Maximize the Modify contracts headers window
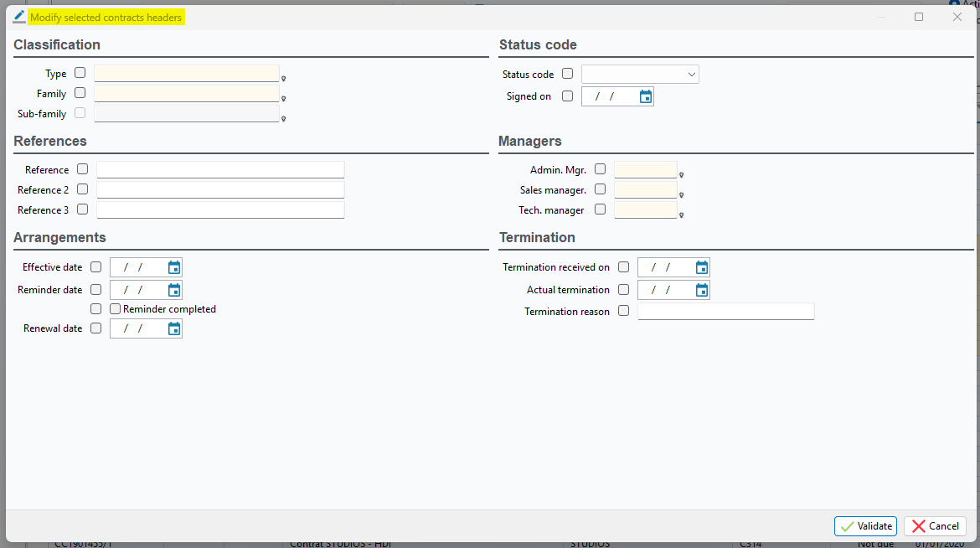Image resolution: width=980 pixels, height=548 pixels. pyautogui.click(x=919, y=17)
